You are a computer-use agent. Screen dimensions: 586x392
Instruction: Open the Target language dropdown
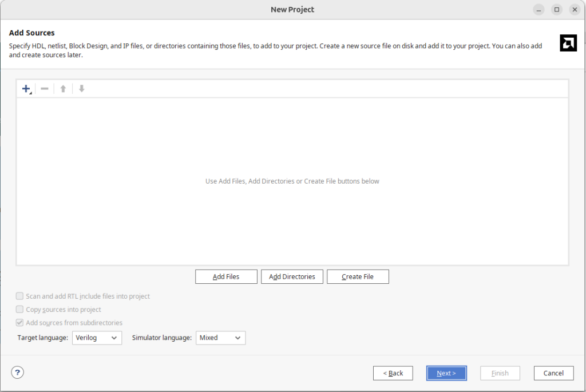pyautogui.click(x=97, y=338)
